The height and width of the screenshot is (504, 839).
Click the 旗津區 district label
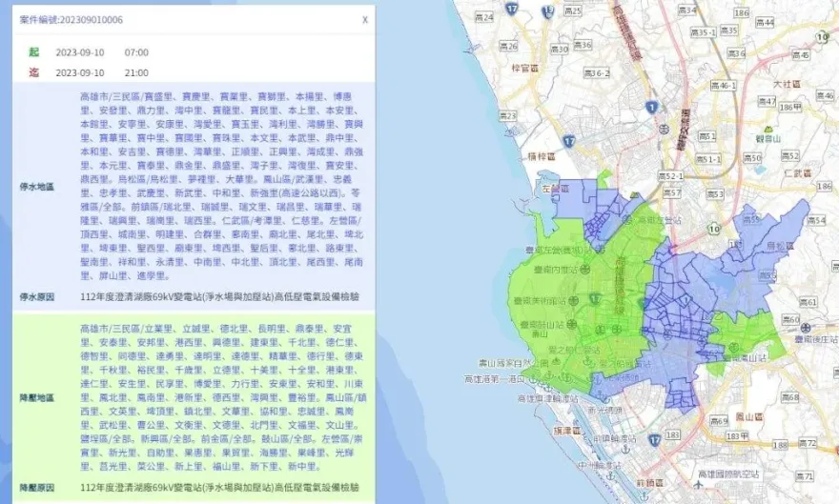566,431
